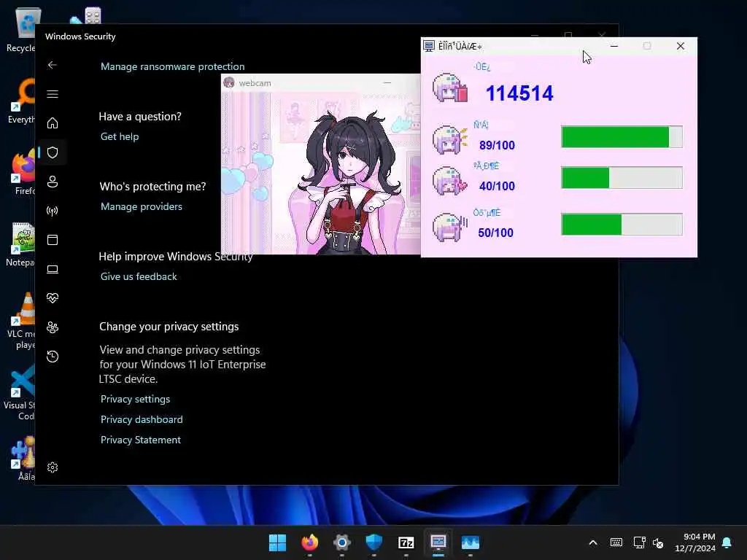Image resolution: width=747 pixels, height=560 pixels.
Task: Open 7-Zip from the taskbar
Action: [406, 542]
